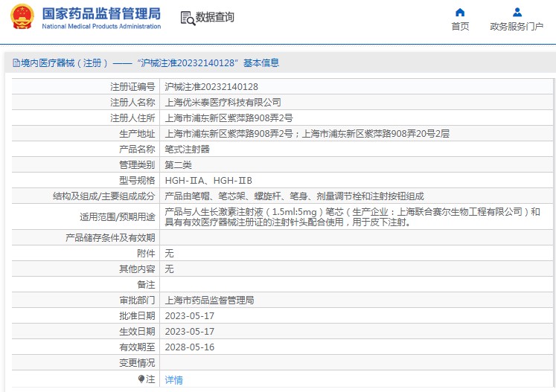Click the national emblem logo
Screen dimensions: 556x392
22,16
